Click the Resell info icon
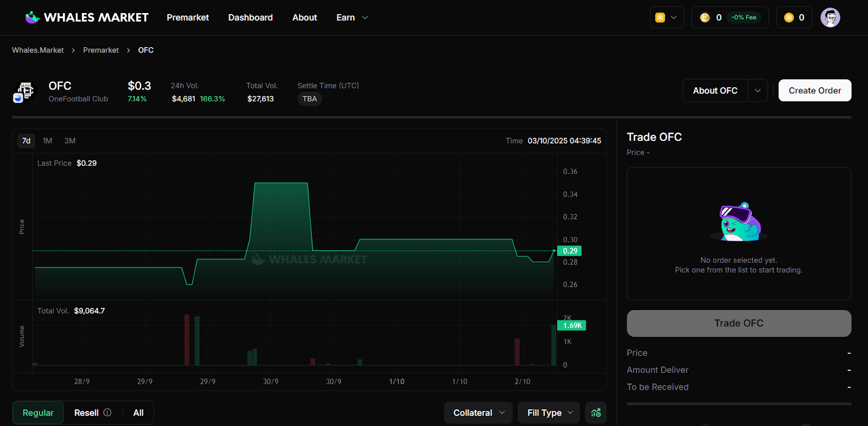The height and width of the screenshot is (426, 868). tap(107, 412)
